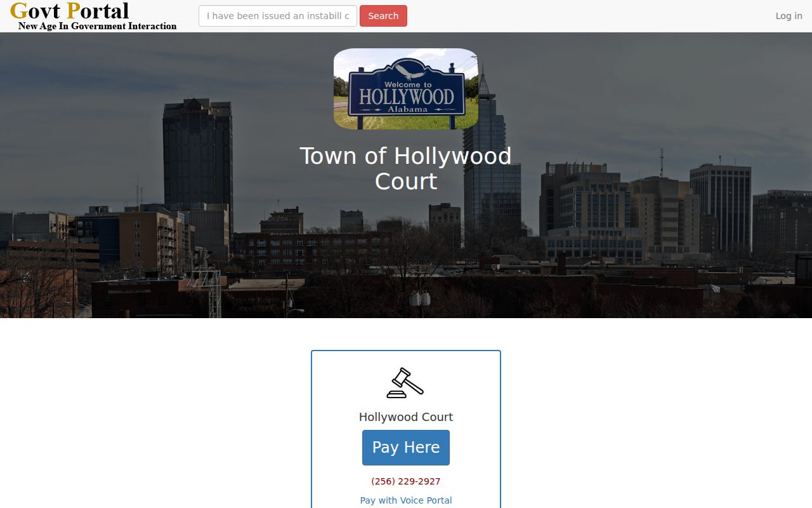Click the blue Pay Here button
Screen dimensions: 812x508
tap(406, 448)
